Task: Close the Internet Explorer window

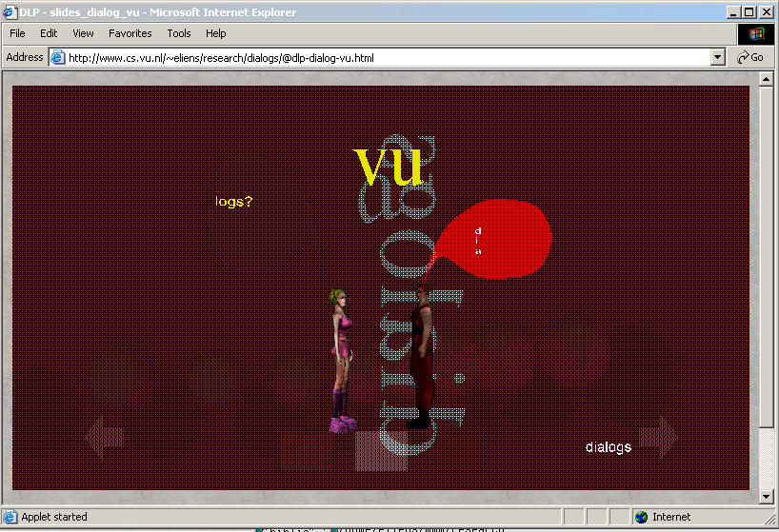Action: [767, 12]
